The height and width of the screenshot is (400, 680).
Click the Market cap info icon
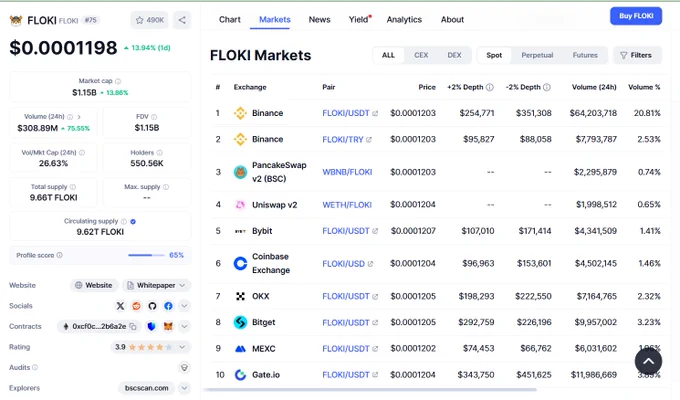click(x=118, y=81)
